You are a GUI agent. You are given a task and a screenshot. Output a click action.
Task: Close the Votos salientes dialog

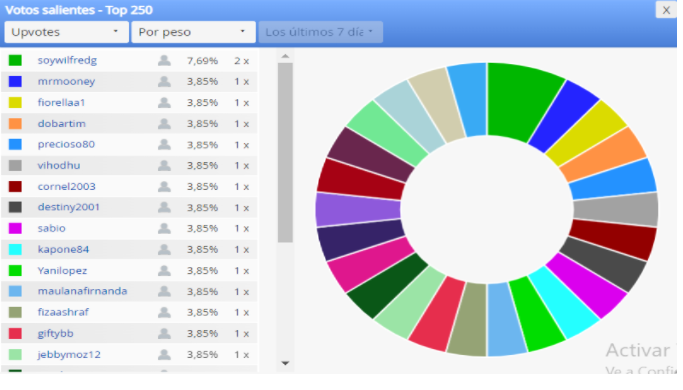pyautogui.click(x=666, y=10)
